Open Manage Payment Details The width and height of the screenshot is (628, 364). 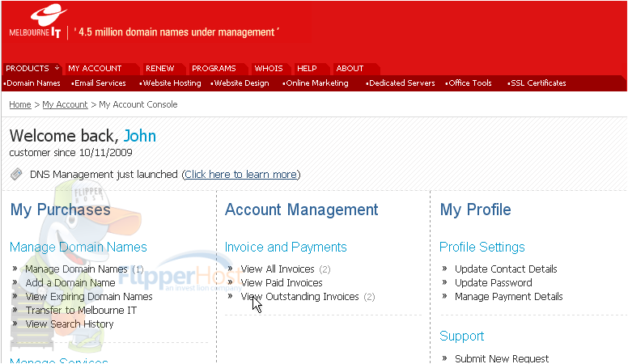coord(509,297)
